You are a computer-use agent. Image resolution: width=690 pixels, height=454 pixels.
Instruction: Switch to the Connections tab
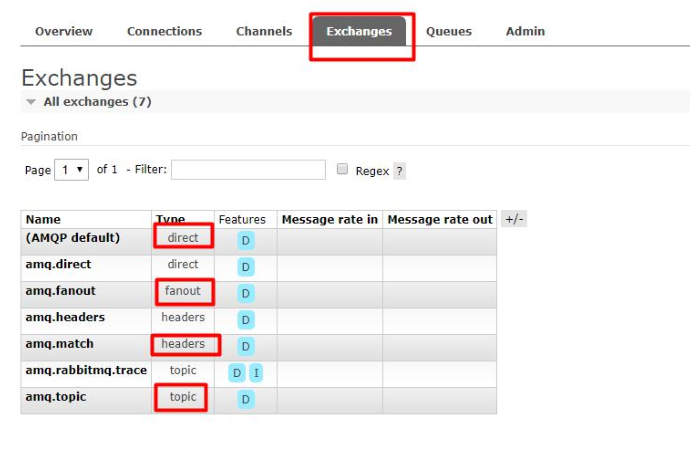pos(165,31)
